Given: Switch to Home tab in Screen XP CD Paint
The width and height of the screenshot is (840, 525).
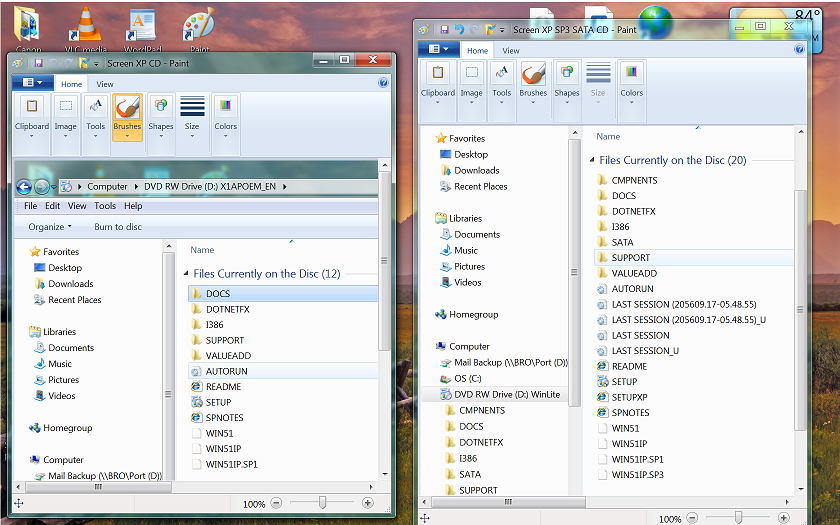Looking at the screenshot, I should coord(71,84).
